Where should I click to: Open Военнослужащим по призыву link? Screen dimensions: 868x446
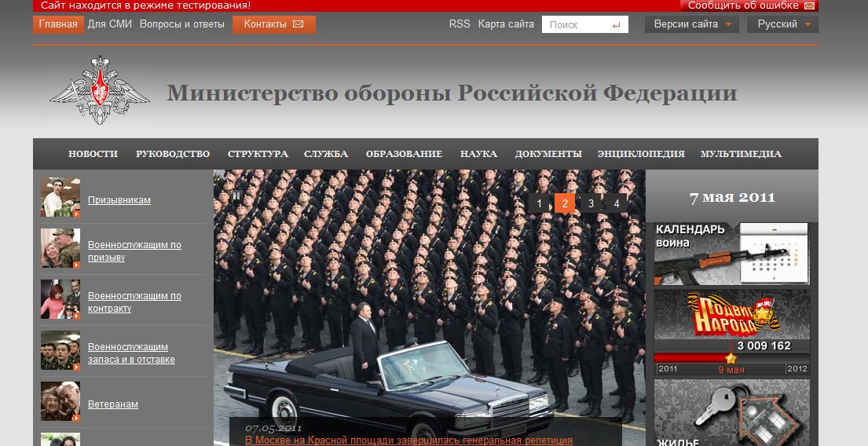coord(134,250)
